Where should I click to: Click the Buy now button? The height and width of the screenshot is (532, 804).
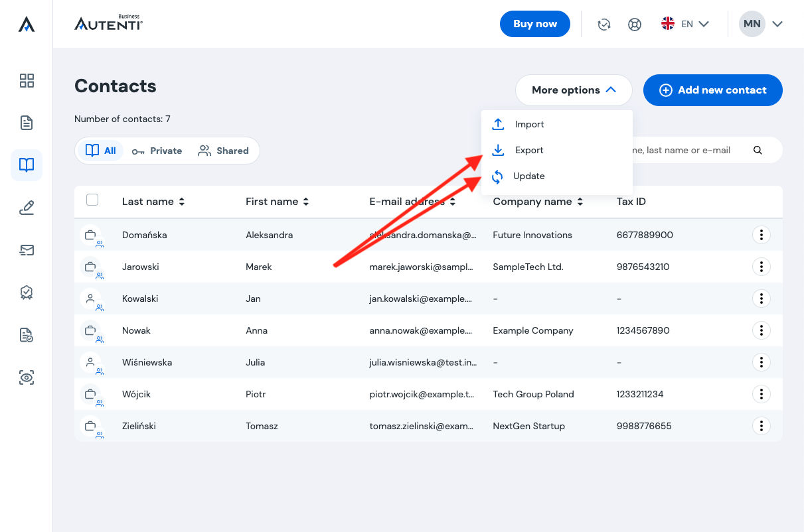tap(535, 24)
